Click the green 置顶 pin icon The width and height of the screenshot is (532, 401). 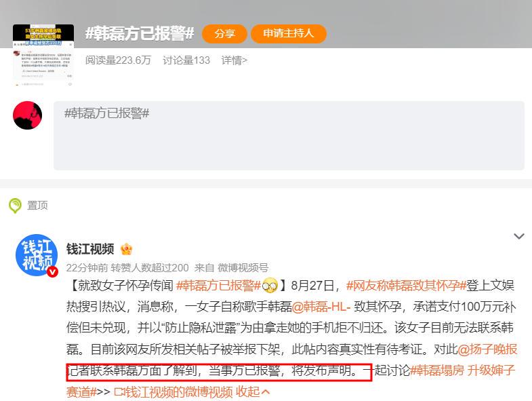point(15,206)
